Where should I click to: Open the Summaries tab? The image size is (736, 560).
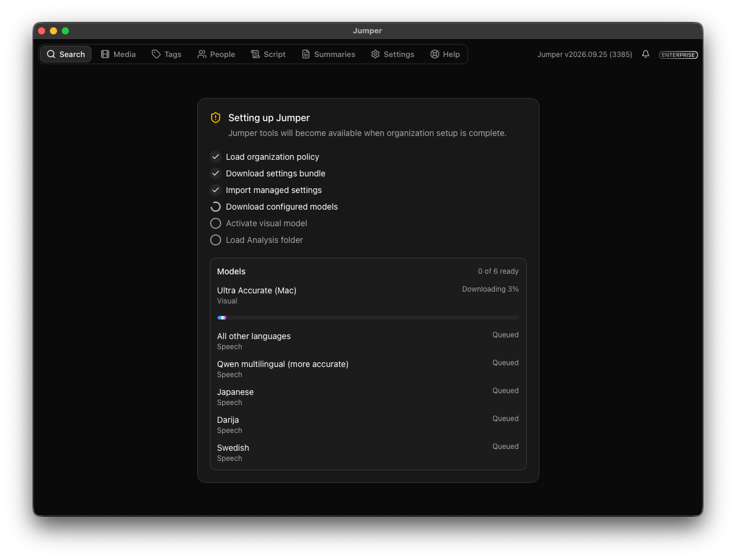pyautogui.click(x=328, y=54)
